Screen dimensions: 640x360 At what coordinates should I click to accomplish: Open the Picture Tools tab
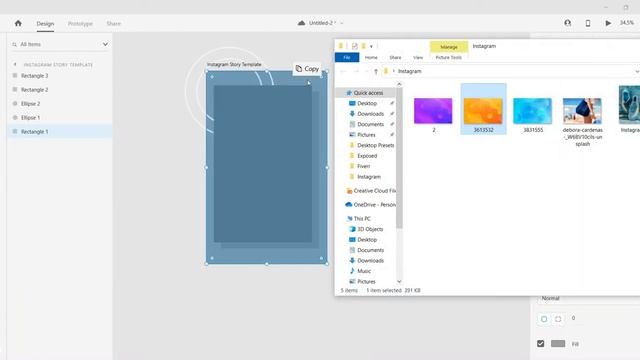coord(449,58)
